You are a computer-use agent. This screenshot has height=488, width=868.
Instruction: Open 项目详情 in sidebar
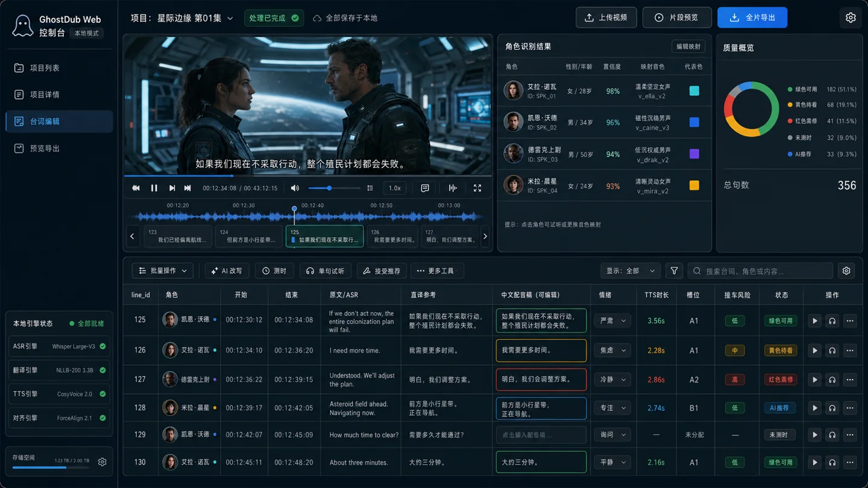[59, 95]
